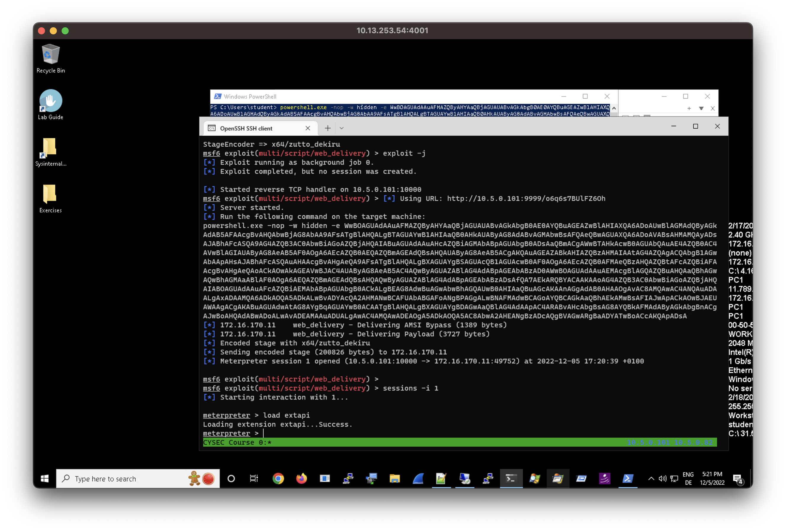Image resolution: width=786 pixels, height=532 pixels.
Task: Open the first PuTTY-style network computers taskbar icon
Action: pyautogui.click(x=348, y=479)
